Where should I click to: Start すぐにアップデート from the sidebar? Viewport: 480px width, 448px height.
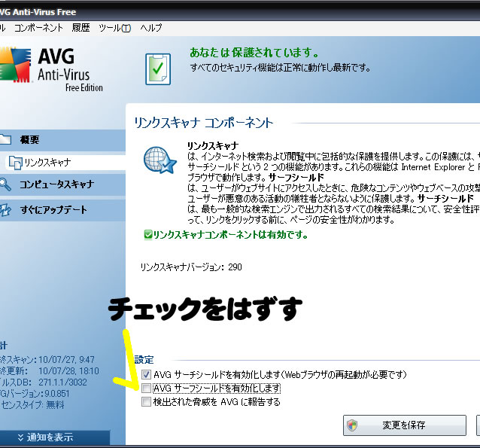pos(62,210)
